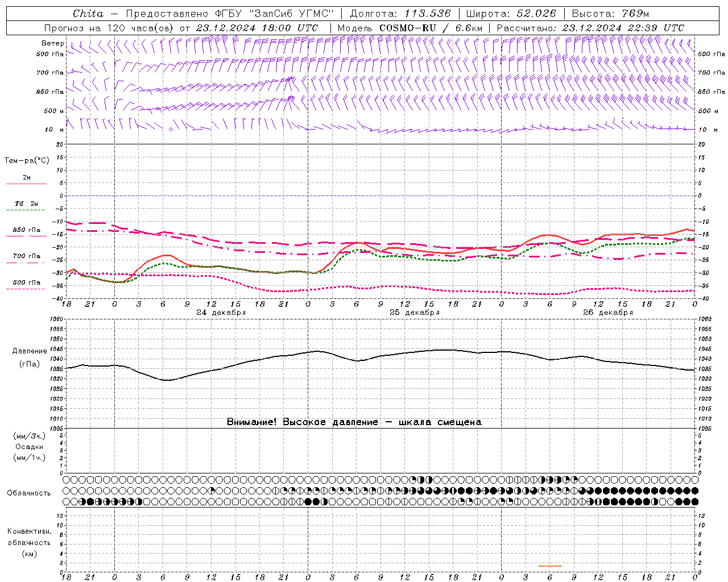
Task: Click the dotted pink line sample under temperature "500 гПа"
Action: click(26, 289)
